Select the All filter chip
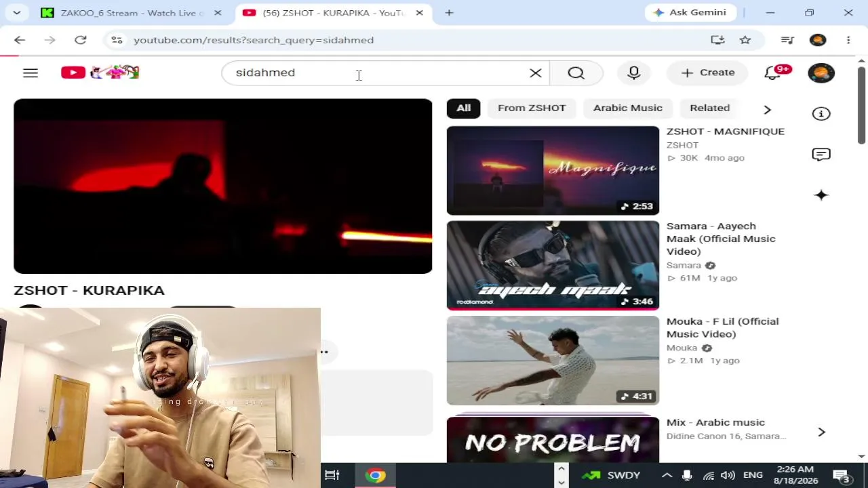 coord(464,108)
